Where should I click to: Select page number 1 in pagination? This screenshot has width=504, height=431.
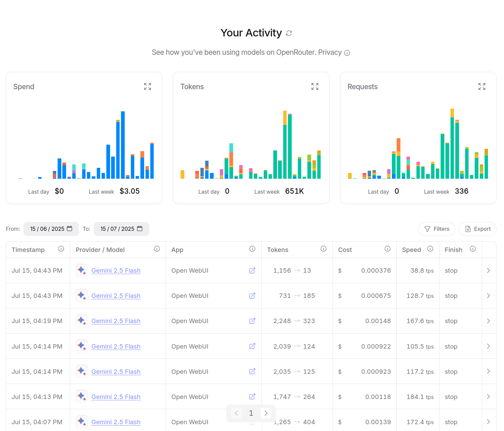coord(251,413)
